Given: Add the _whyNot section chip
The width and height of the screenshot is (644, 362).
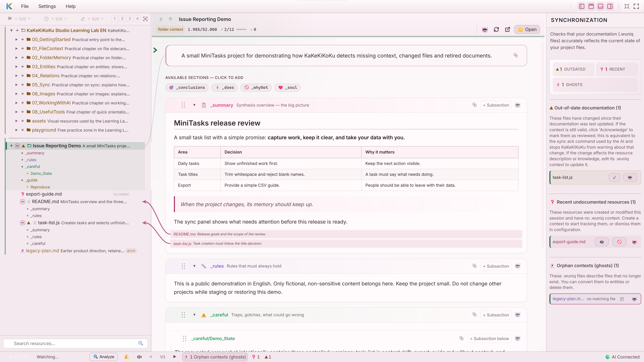Looking at the screenshot, I should point(256,87).
